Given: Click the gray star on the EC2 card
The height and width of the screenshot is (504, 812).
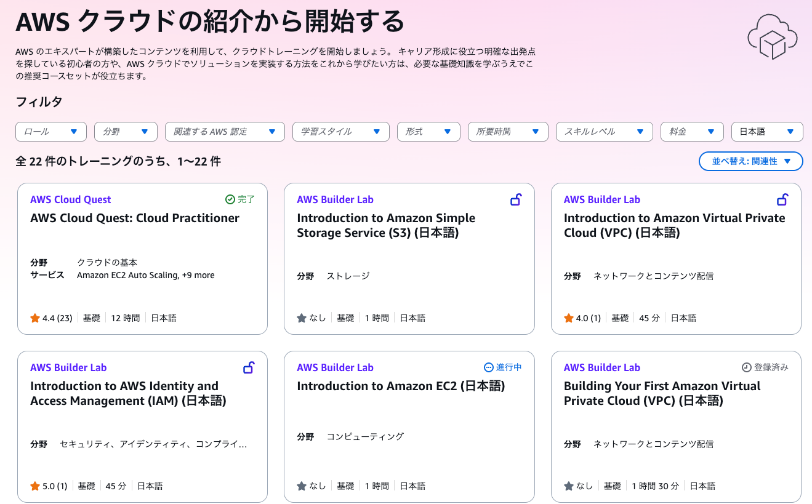Looking at the screenshot, I should point(302,486).
